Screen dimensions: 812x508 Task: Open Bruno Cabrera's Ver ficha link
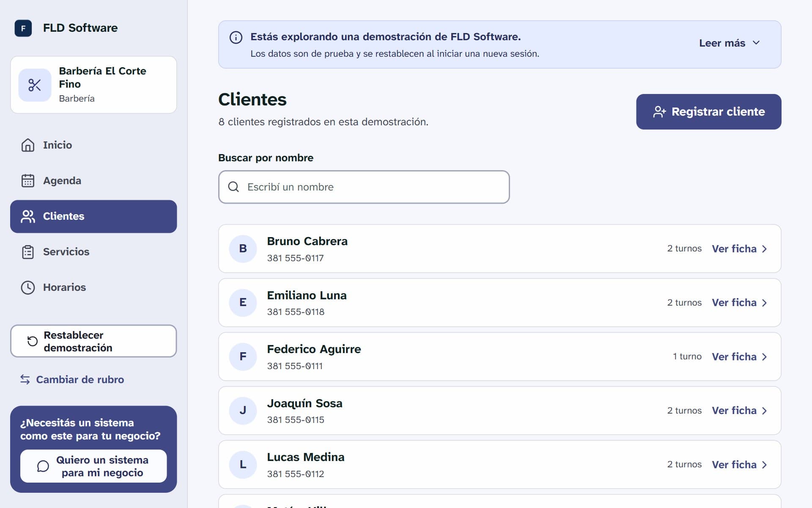pyautogui.click(x=739, y=248)
